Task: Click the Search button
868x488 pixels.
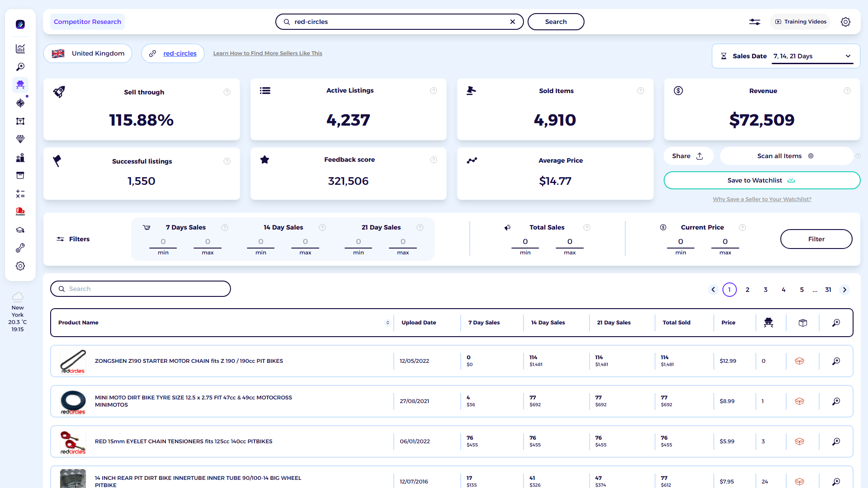Action: [556, 22]
